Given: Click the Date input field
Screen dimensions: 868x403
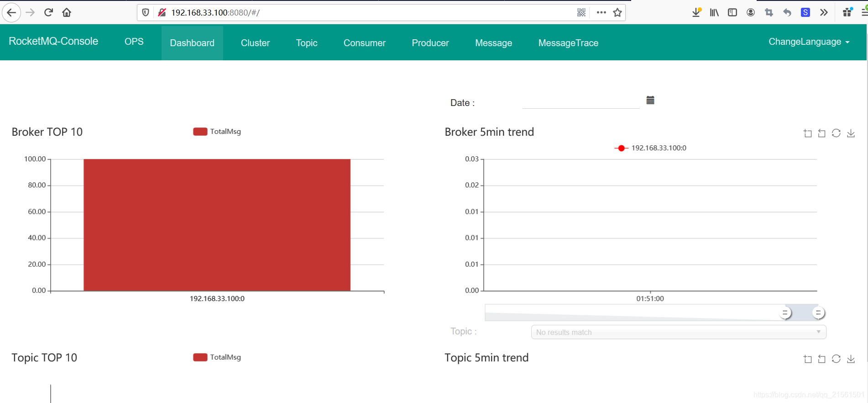Looking at the screenshot, I should point(581,102).
